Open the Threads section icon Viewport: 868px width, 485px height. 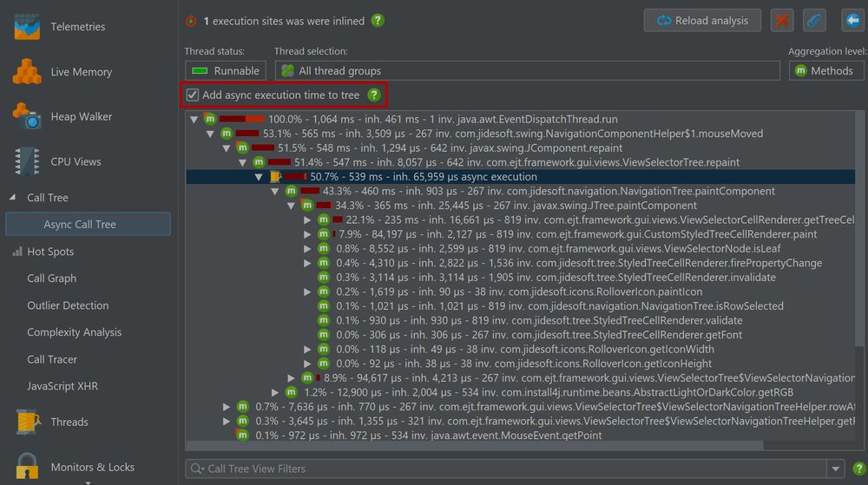(x=28, y=422)
